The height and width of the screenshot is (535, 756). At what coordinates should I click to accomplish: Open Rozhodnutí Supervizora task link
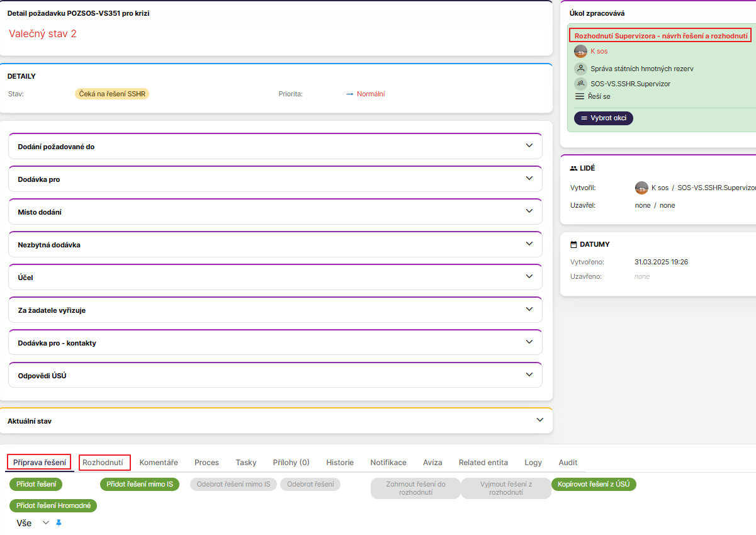pos(660,36)
